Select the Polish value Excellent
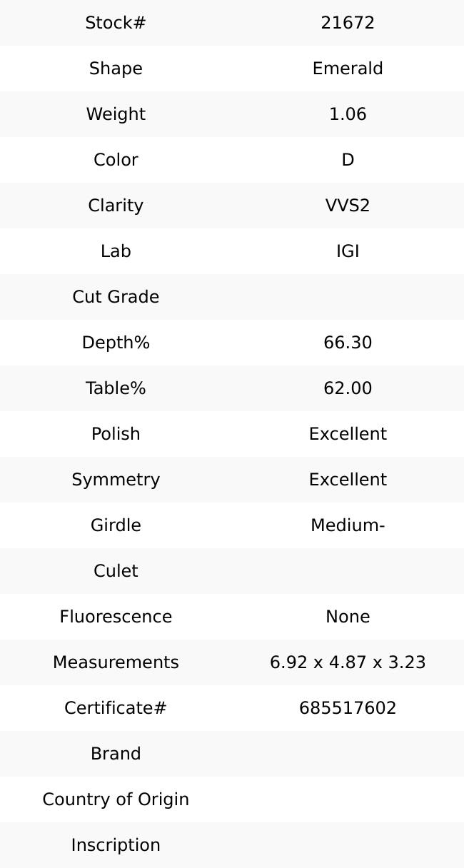Viewport: 464px width, 868px height. click(x=348, y=434)
